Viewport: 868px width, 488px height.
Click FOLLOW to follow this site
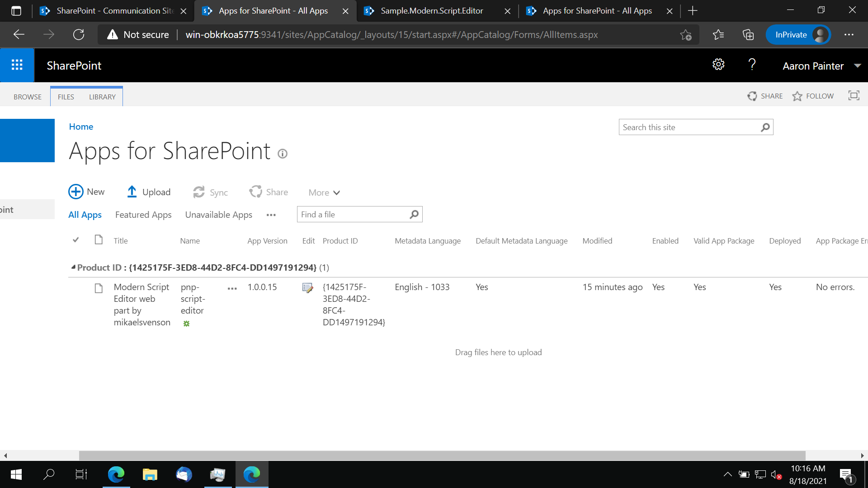pyautogui.click(x=813, y=95)
